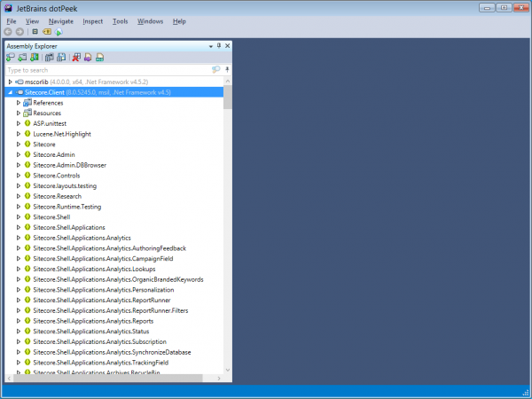Expand the Sitecore.layouts.testing node
This screenshot has height=399, width=532.
(19, 185)
